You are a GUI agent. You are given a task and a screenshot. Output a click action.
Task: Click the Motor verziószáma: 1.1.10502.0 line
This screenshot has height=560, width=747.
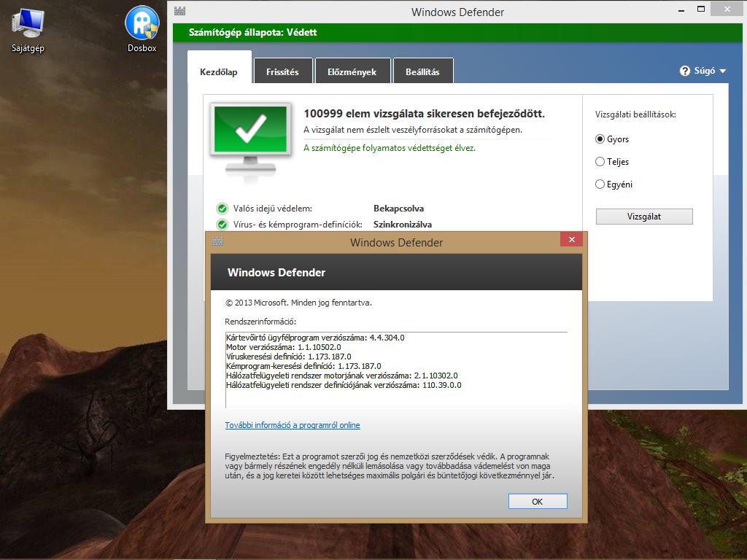(x=284, y=347)
